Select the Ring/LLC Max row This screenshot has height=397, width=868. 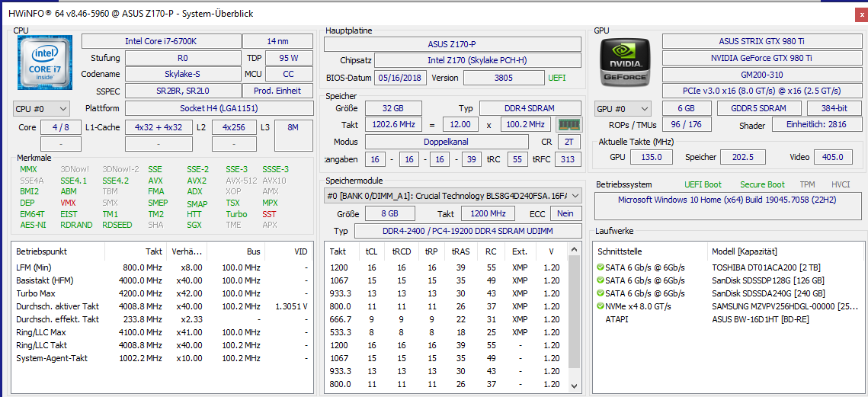[x=162, y=332]
